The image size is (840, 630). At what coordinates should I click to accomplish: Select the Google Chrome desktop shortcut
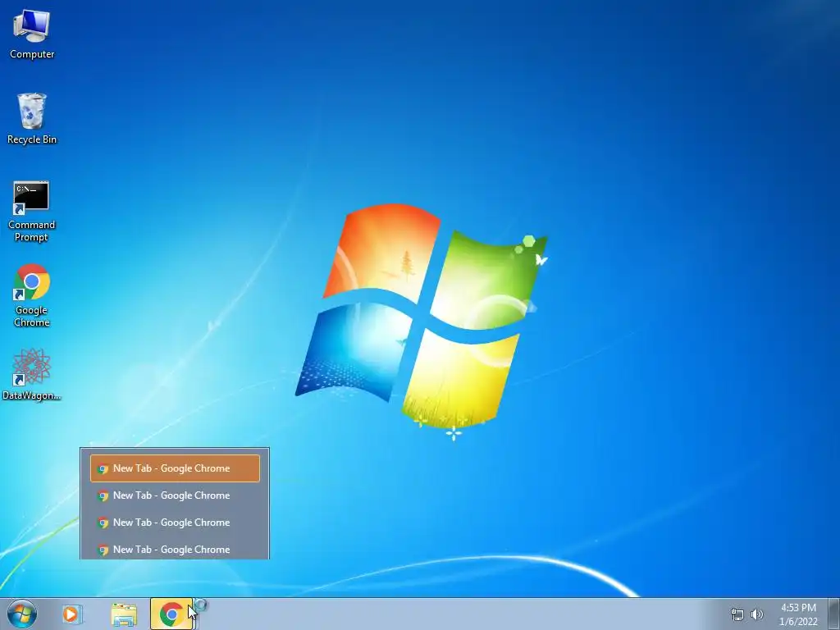coord(32,295)
